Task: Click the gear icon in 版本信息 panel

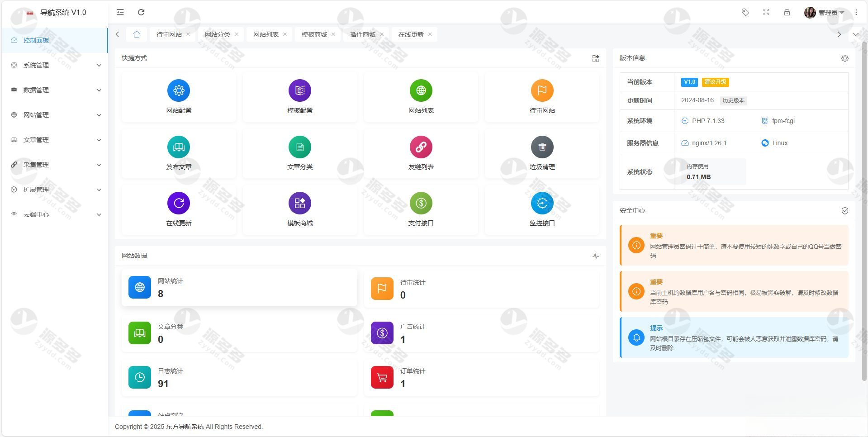Action: tap(845, 58)
